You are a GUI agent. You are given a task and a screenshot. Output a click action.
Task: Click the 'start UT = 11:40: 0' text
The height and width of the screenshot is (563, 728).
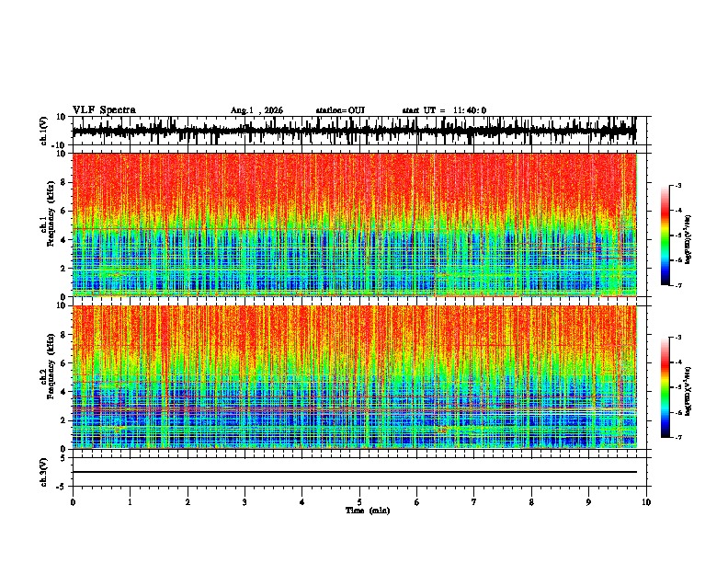444,110
